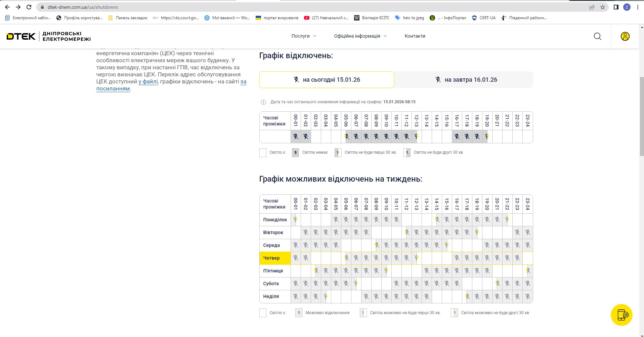Click the DTEK Дніпровські електромережі logo
Screen dimensions: 644x337
pos(49,36)
